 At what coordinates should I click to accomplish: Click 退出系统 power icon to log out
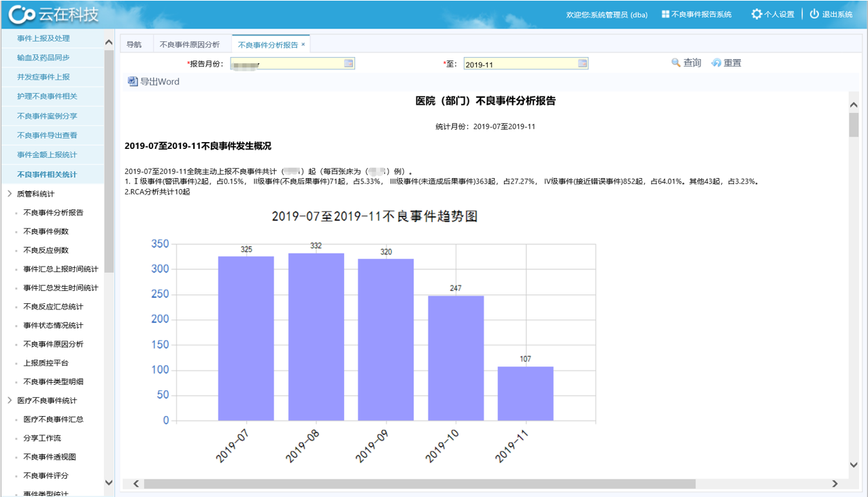814,14
